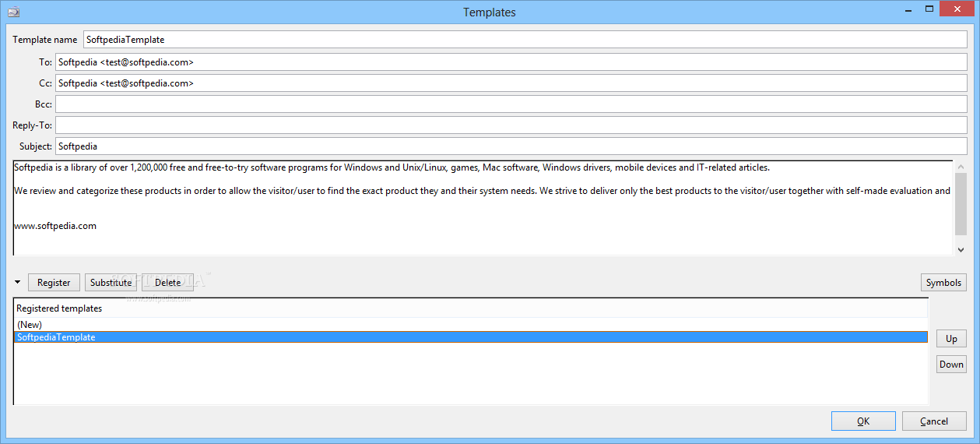Open the Symbols list
The image size is (980, 444).
(943, 283)
